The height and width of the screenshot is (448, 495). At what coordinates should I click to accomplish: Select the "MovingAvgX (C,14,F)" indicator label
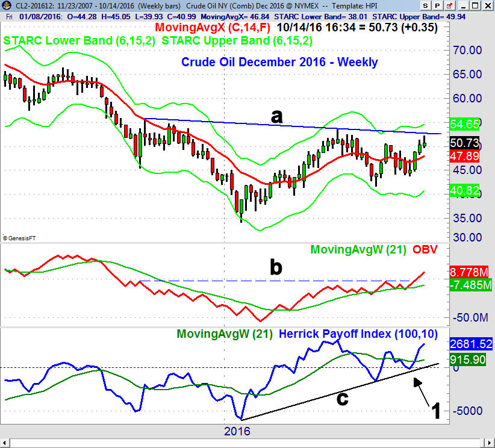[x=213, y=28]
